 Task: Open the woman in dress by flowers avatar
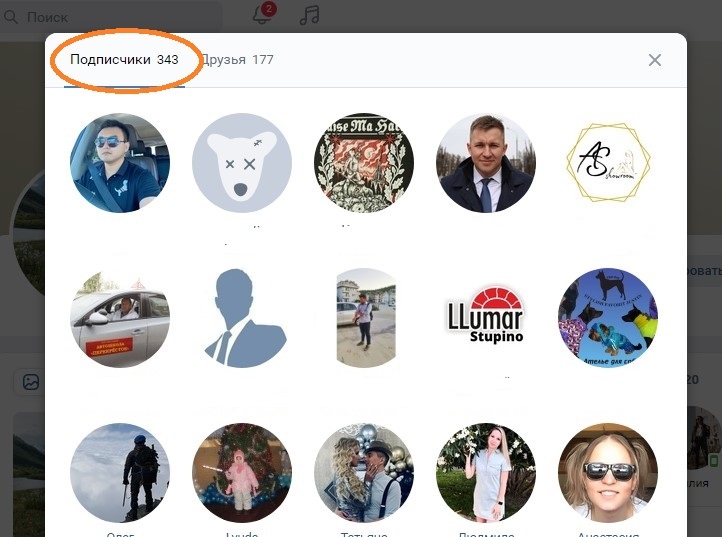click(x=486, y=473)
